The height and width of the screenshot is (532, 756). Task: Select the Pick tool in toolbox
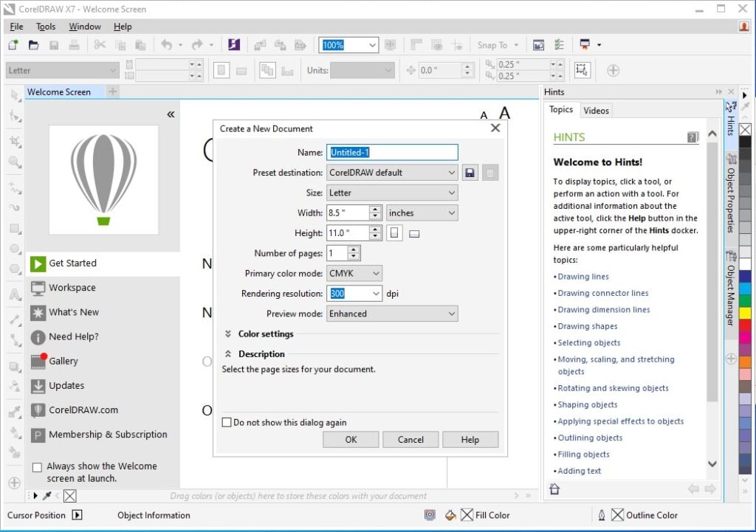click(x=15, y=95)
